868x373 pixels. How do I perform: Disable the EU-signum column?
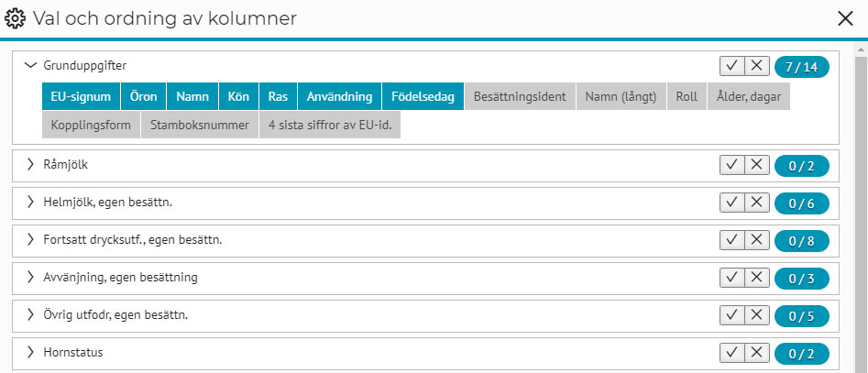click(81, 97)
